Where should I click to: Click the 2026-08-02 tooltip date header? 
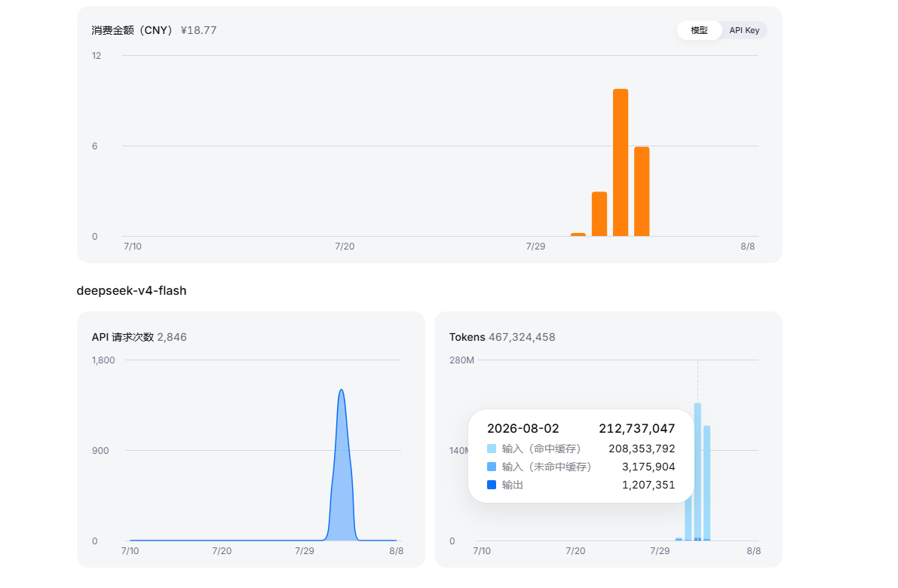tap(523, 428)
